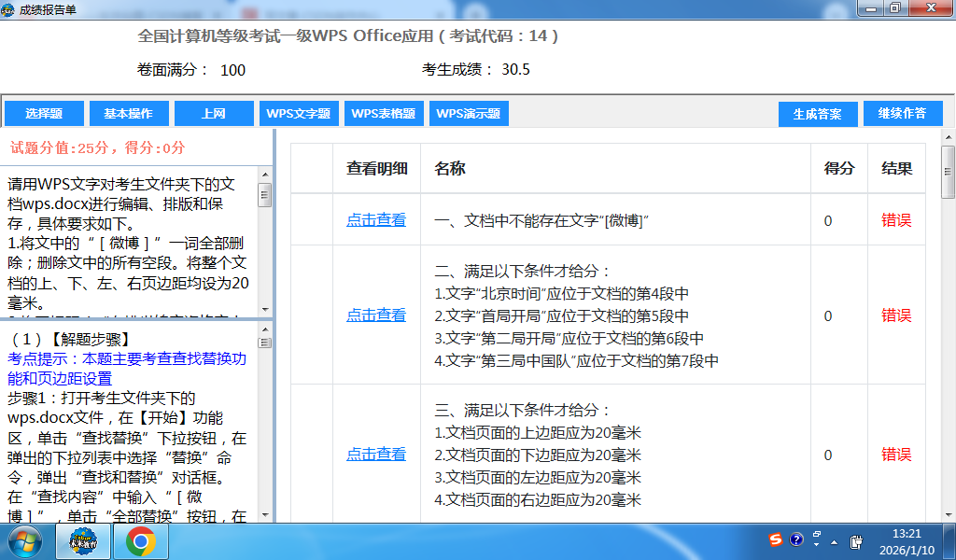The height and width of the screenshot is (560, 956).
Task: Click the power/device tray icon
Action: click(856, 541)
